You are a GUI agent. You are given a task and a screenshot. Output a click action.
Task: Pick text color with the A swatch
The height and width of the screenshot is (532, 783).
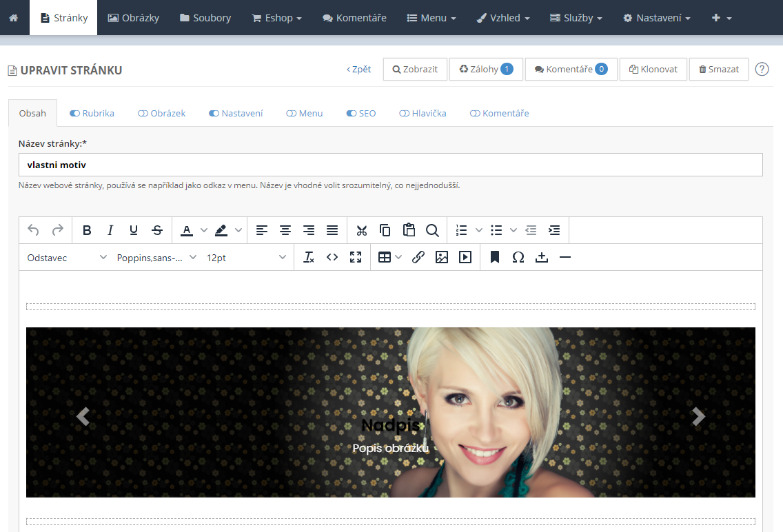186,230
